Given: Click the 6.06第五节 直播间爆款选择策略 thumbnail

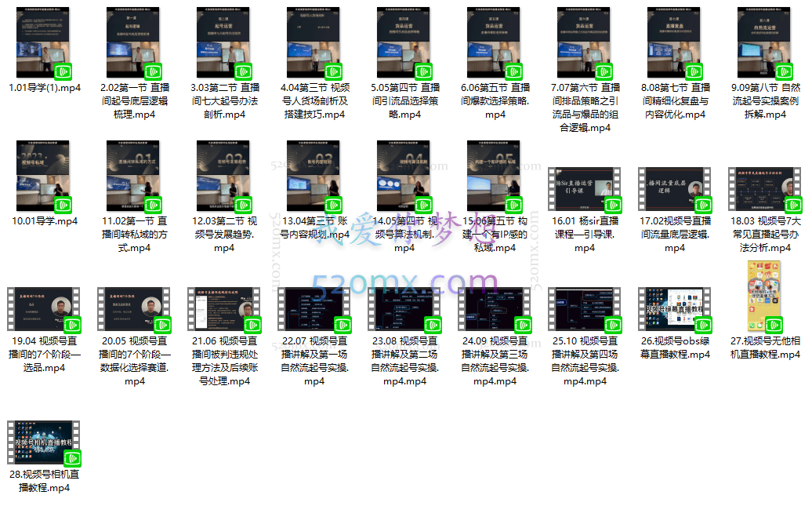Looking at the screenshot, I should pos(495,43).
